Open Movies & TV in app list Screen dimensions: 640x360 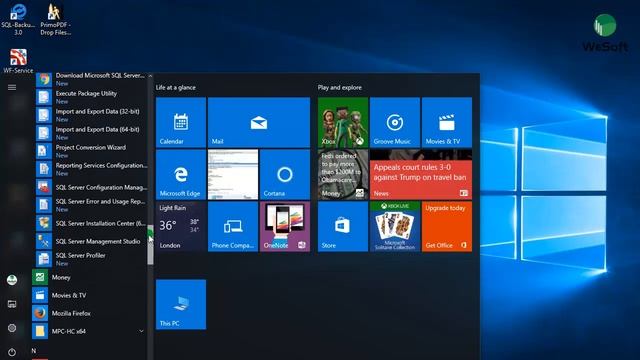[90, 295]
